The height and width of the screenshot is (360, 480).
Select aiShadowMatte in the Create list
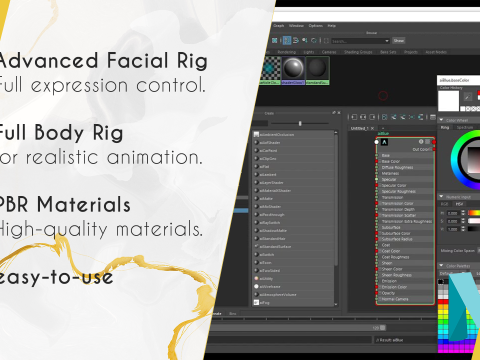coord(293,231)
